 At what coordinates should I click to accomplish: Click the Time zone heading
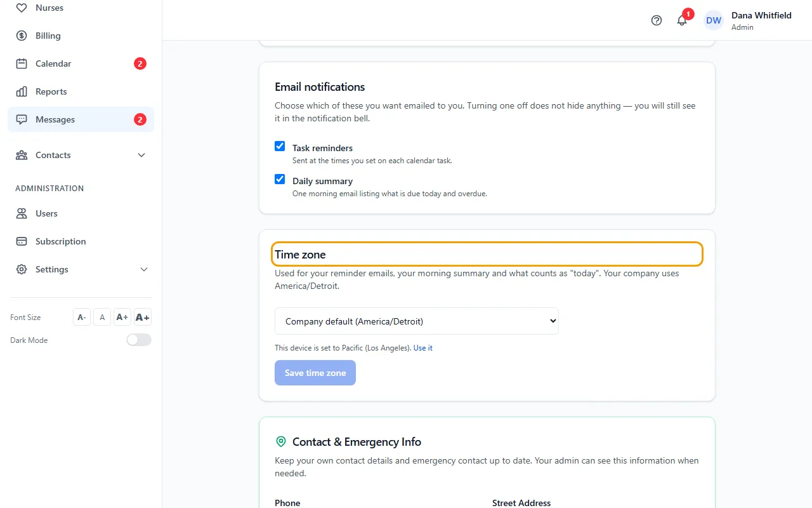[x=300, y=255]
